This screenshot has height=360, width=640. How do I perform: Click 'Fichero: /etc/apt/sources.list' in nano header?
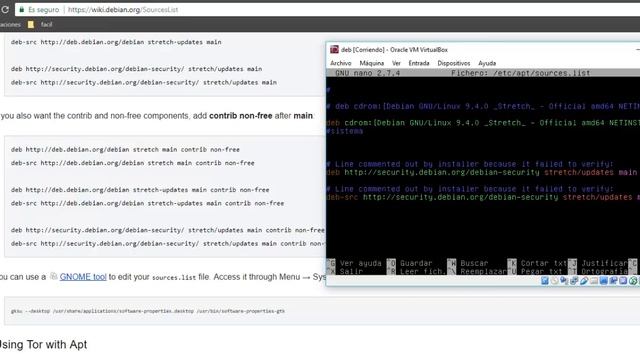click(x=520, y=73)
